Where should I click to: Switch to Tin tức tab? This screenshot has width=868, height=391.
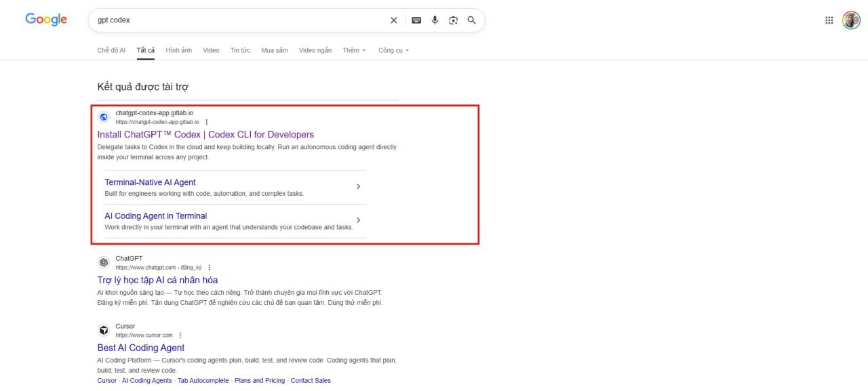[240, 50]
